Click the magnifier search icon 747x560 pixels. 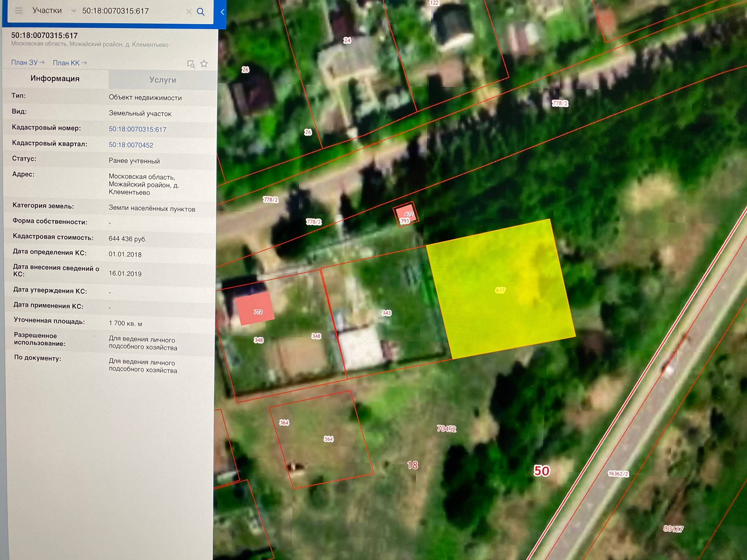(x=201, y=12)
